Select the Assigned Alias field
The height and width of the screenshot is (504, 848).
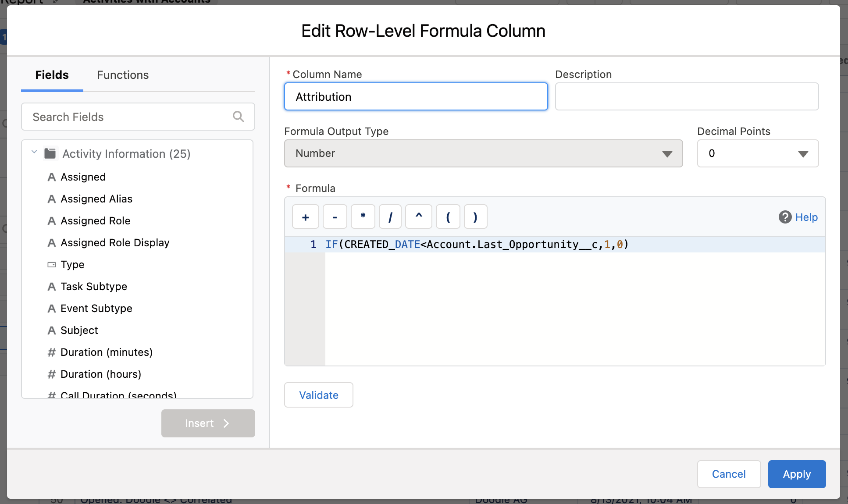[x=96, y=199]
